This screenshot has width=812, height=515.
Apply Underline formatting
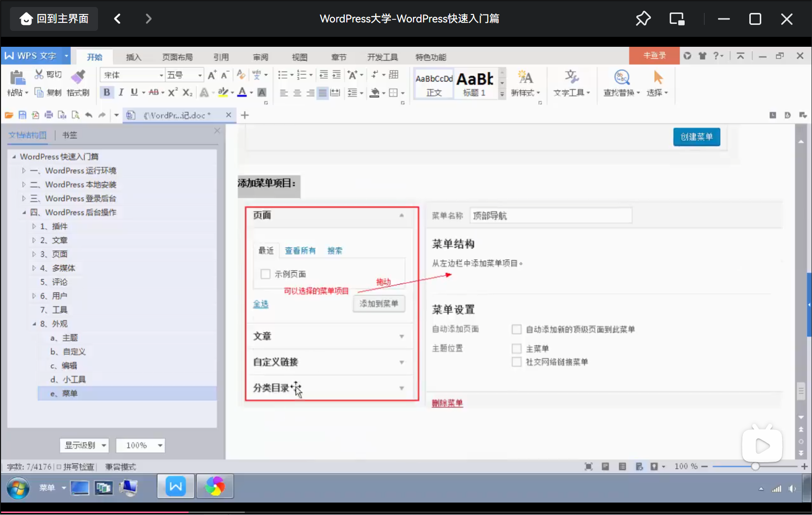134,92
